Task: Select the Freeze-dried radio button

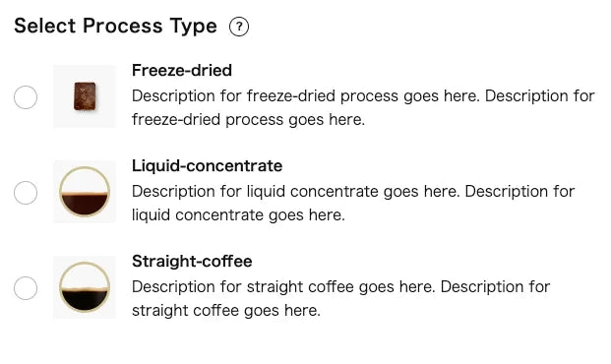Action: tap(26, 97)
